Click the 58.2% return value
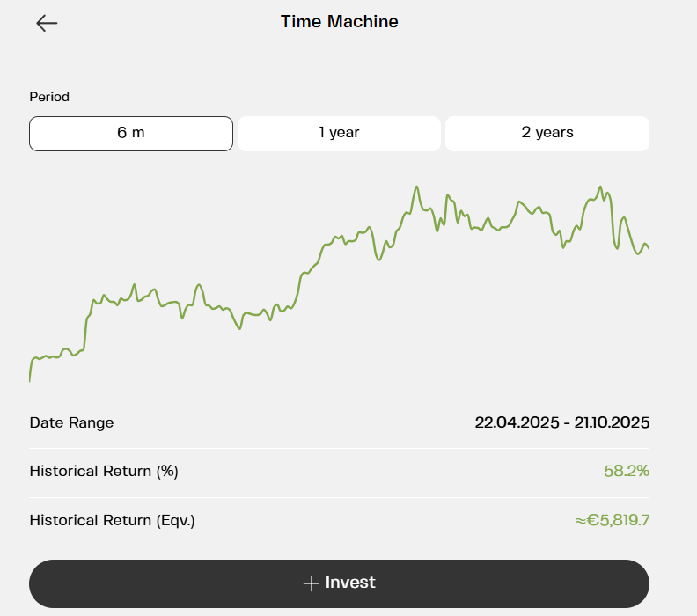Image resolution: width=697 pixels, height=616 pixels. [x=626, y=471]
